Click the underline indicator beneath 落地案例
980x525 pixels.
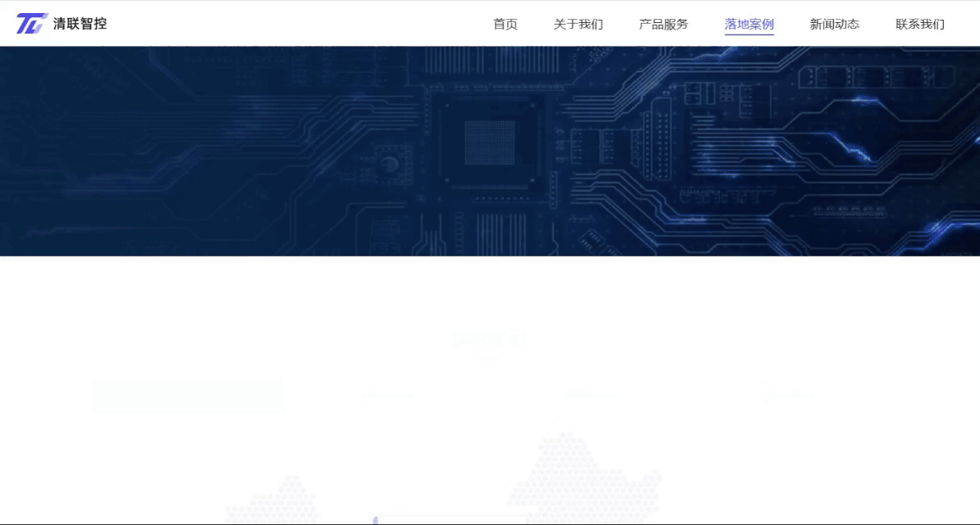tap(749, 34)
